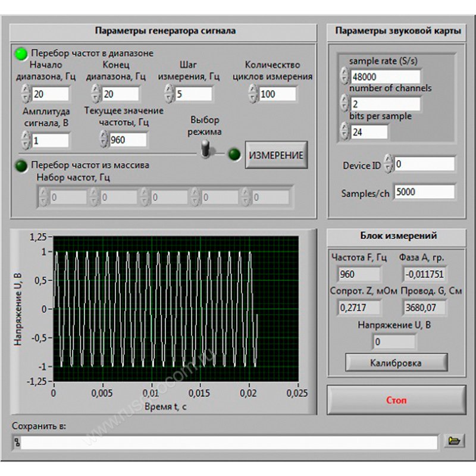
Task: Click the dark LED for frequency array sweep
Action: 21,165
